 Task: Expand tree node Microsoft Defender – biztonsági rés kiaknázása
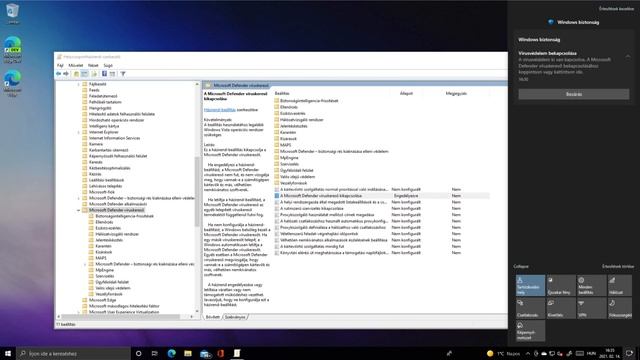click(78, 198)
